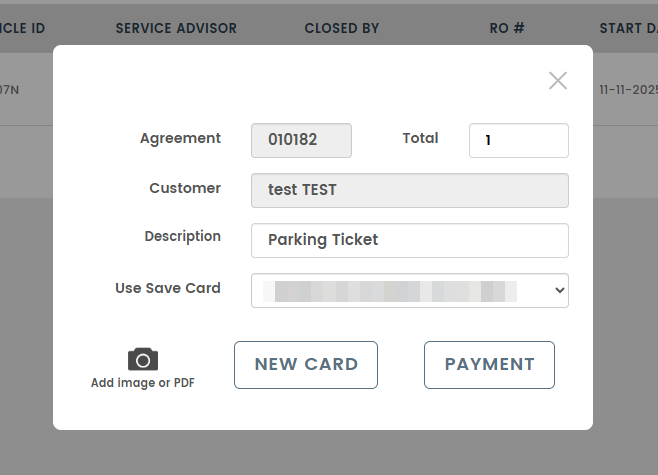Click the Use Save Card label
This screenshot has height=475, width=658.
pyautogui.click(x=168, y=288)
